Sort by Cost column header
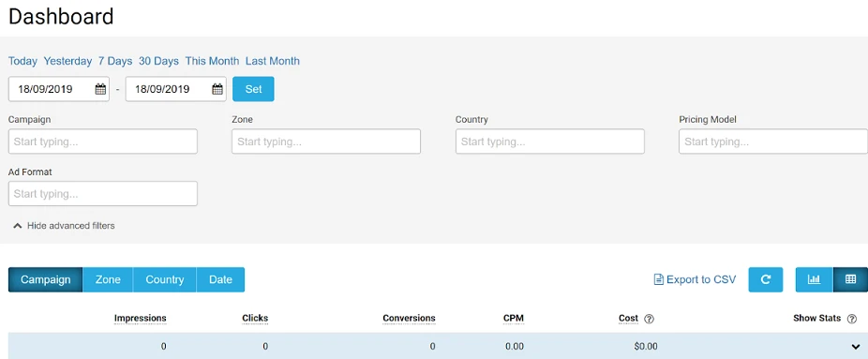Image resolution: width=868 pixels, height=359 pixels. click(x=628, y=318)
